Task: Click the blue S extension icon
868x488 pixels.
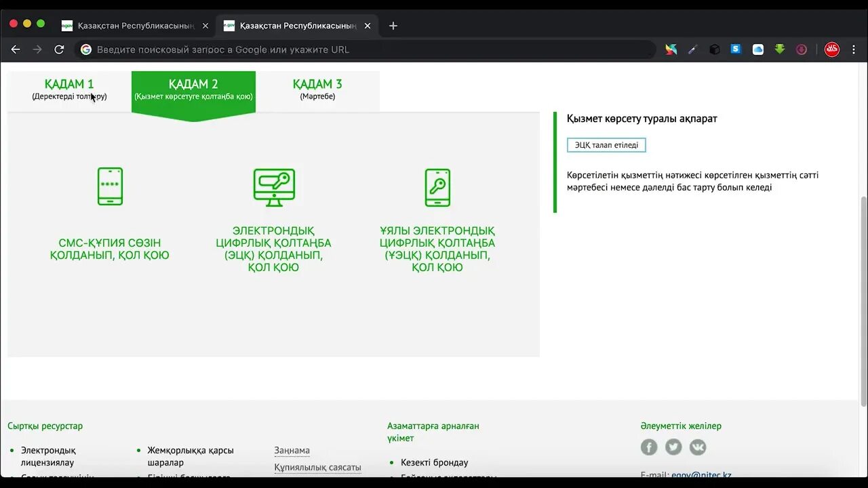Action: 736,49
